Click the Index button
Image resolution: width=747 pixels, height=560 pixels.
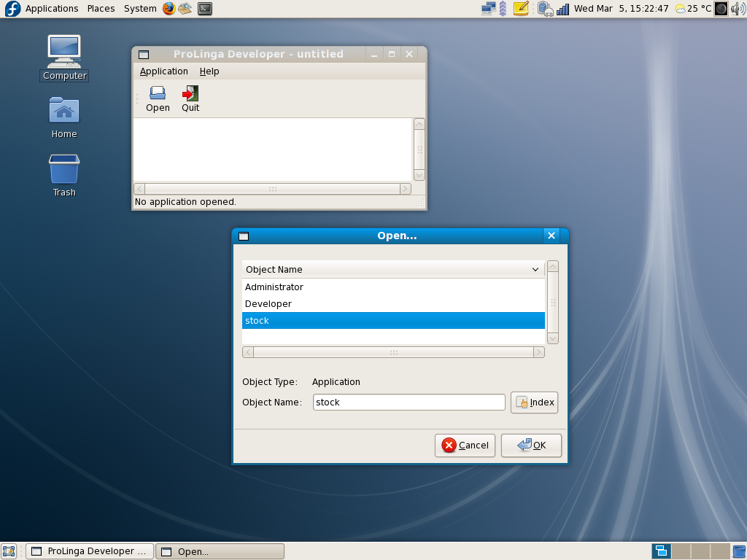click(534, 402)
